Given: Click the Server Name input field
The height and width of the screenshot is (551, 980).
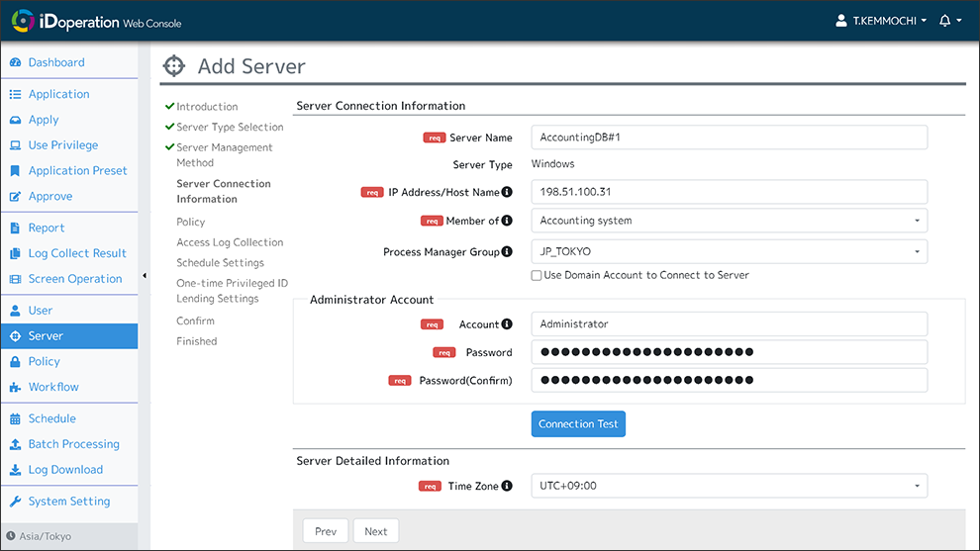Looking at the screenshot, I should (730, 138).
